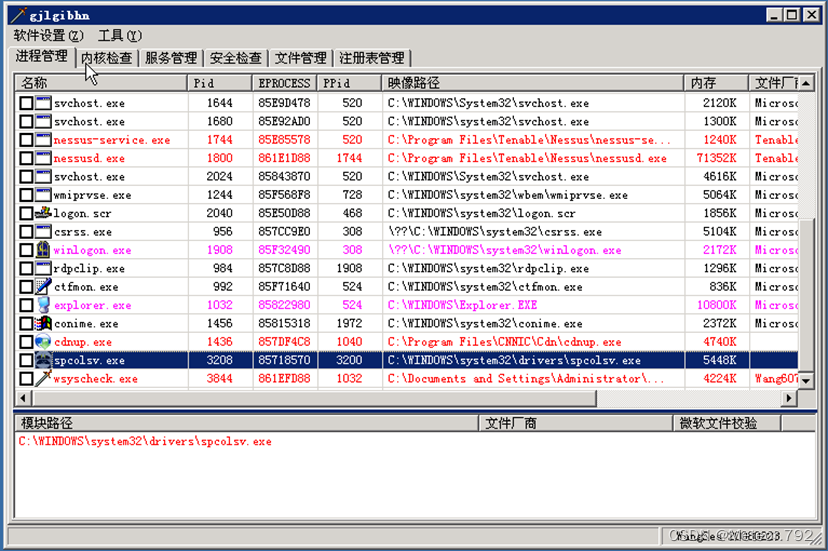
Task: Click the process list scroll down arrow
Action: point(806,380)
